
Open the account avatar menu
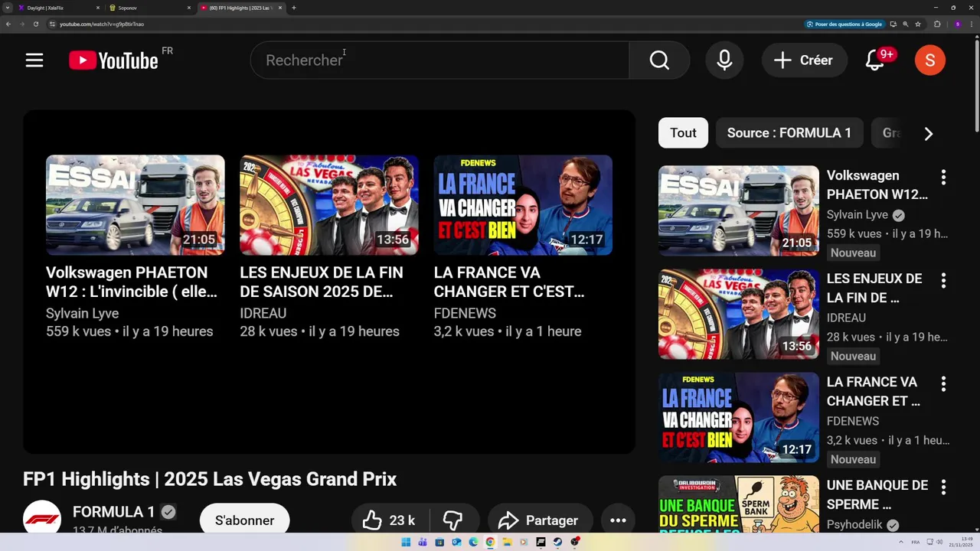(929, 60)
